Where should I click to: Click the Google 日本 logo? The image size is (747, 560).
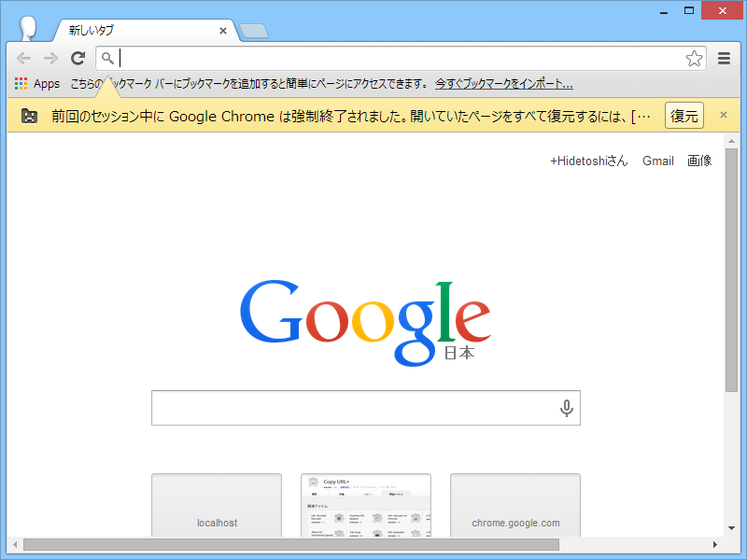365,322
